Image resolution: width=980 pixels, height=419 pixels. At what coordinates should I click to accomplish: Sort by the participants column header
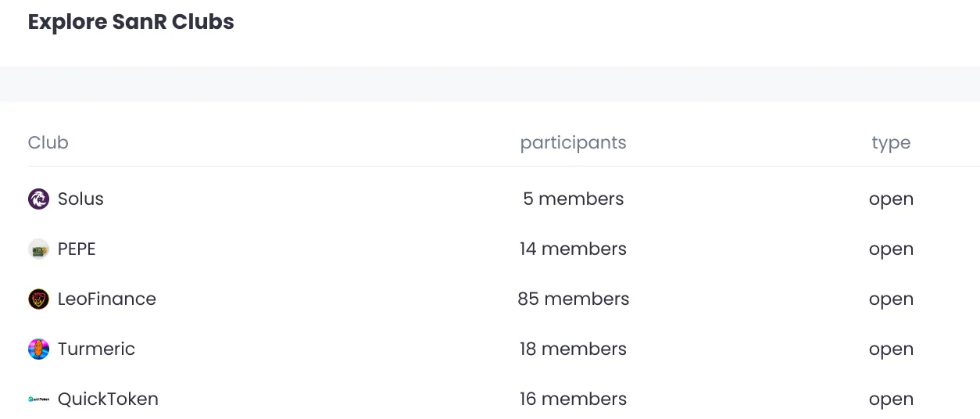click(x=574, y=143)
